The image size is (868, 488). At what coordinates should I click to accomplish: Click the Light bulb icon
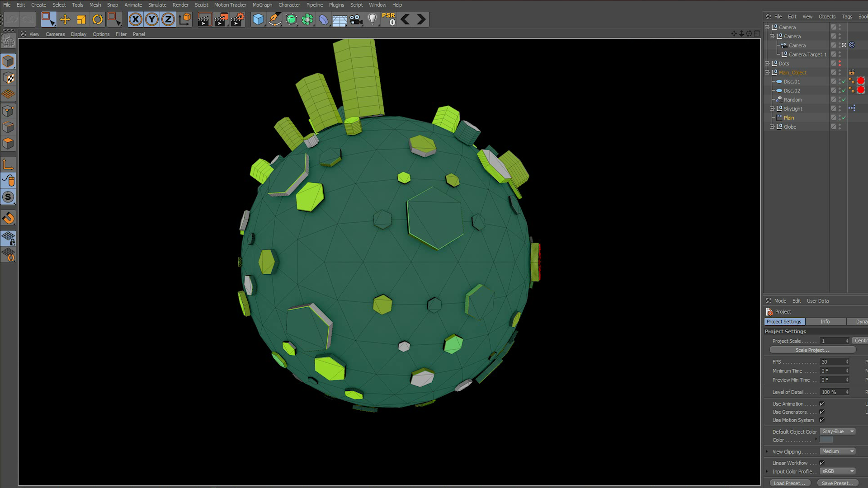coord(372,19)
